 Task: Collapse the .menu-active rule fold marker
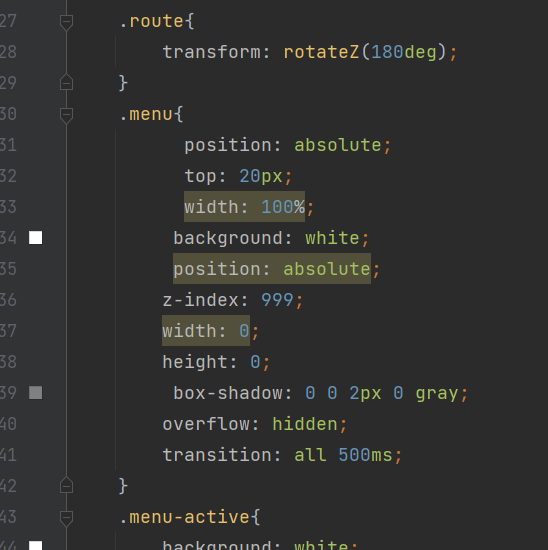[66, 518]
